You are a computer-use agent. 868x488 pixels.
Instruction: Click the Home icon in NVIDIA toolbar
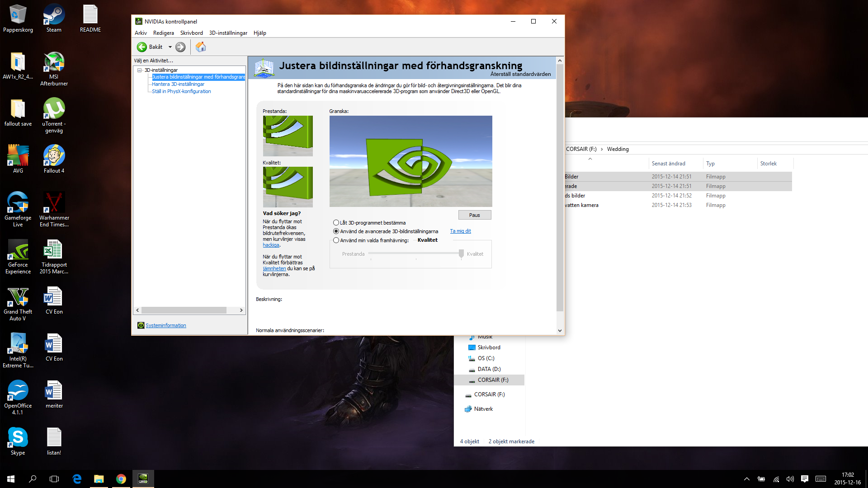(201, 47)
